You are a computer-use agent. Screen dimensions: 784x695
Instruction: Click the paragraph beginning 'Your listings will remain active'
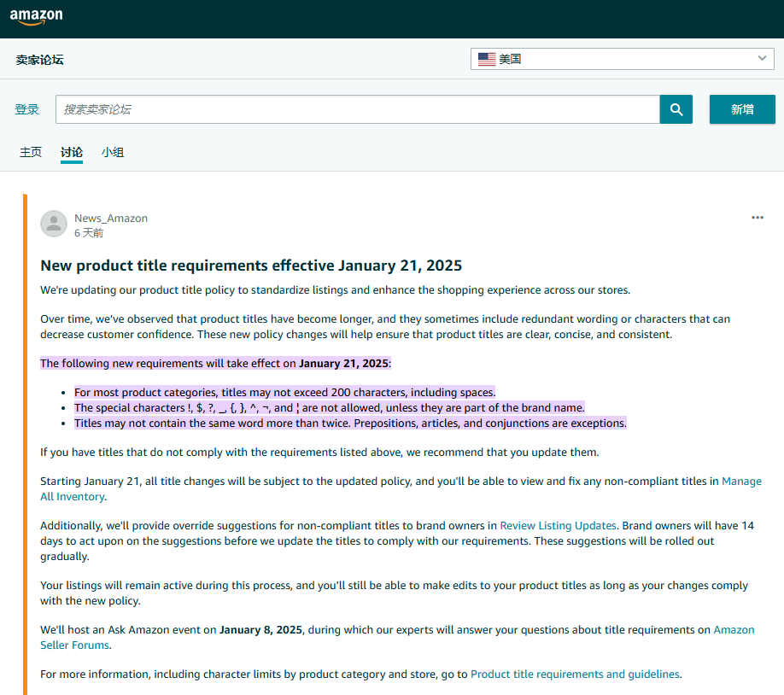point(394,593)
